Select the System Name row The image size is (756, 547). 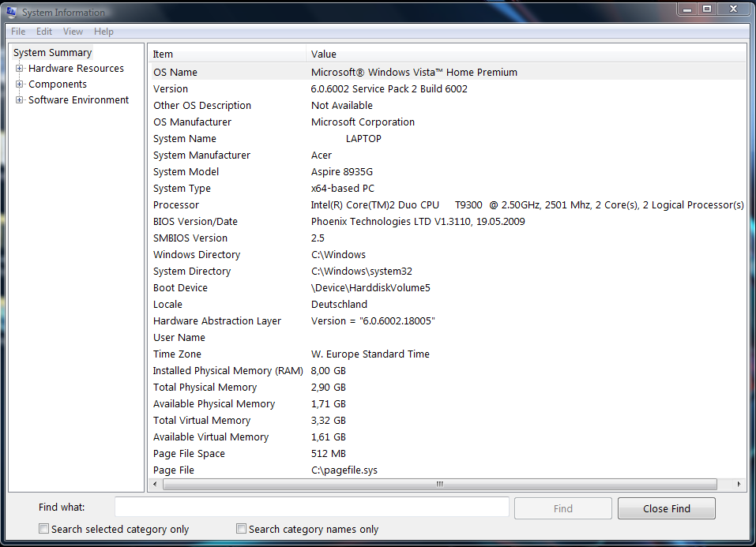tap(447, 139)
